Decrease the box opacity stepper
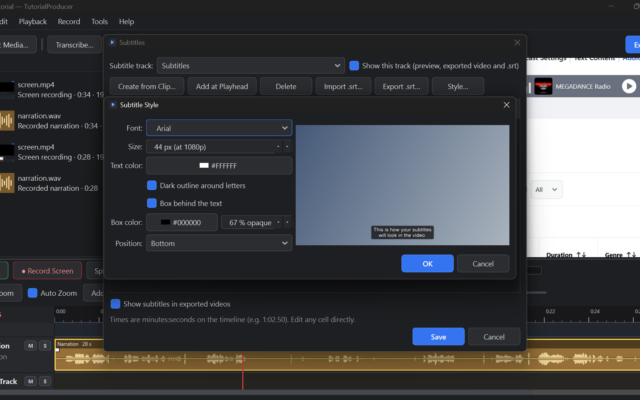Screen dimensions: 640x400 (x=287, y=222)
